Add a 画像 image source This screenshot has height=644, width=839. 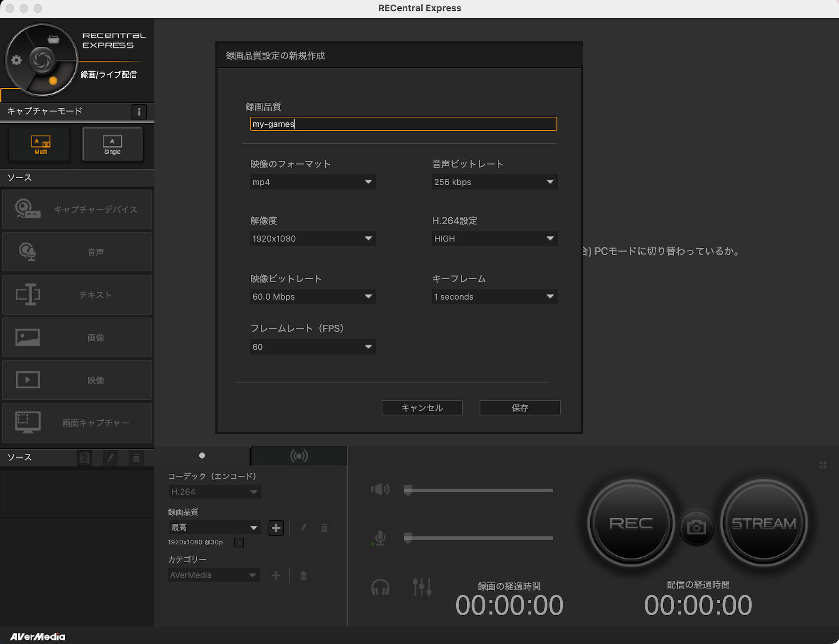(77, 337)
